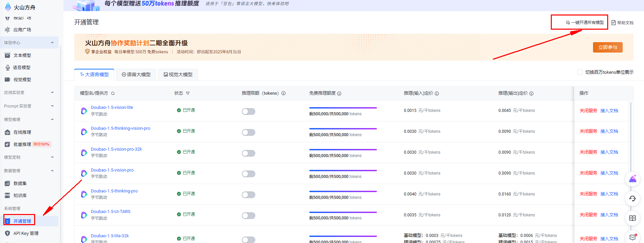
Task: Toggle 推理限额 switch for Doubao-1.5-UI-TARS
Action: (x=249, y=216)
